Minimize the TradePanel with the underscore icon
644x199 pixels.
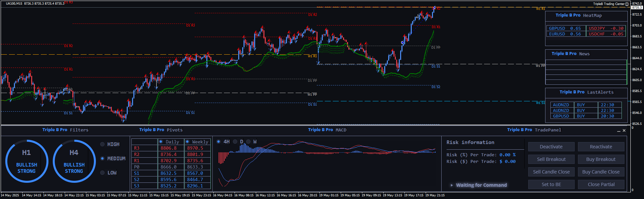pos(618,131)
